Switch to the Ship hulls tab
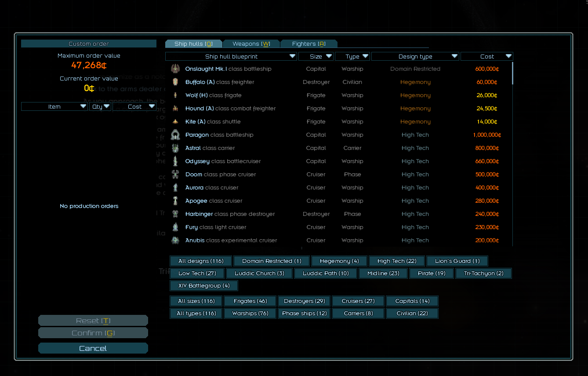 [x=193, y=44]
